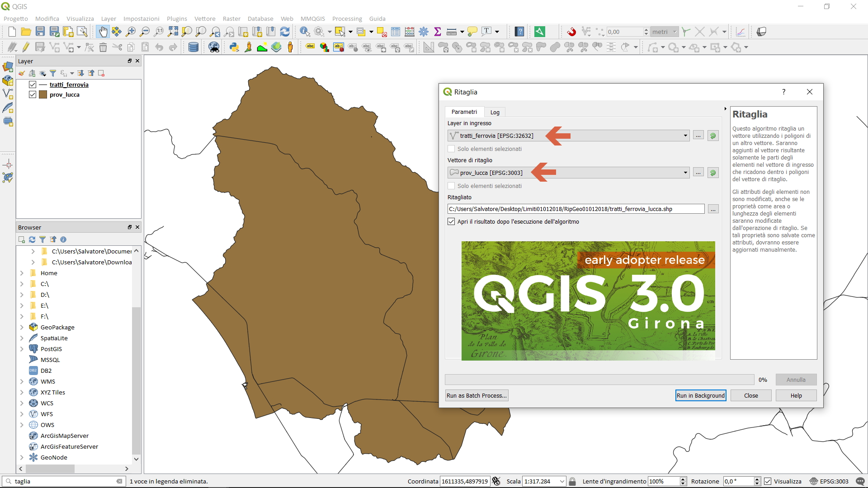
Task: Click the Ritagliato output file path field
Action: click(x=575, y=209)
